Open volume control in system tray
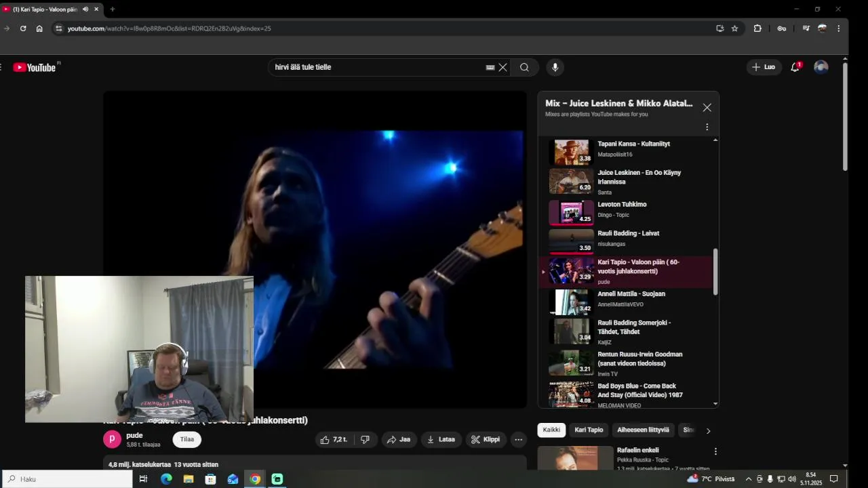This screenshot has height=488, width=868. point(792,479)
